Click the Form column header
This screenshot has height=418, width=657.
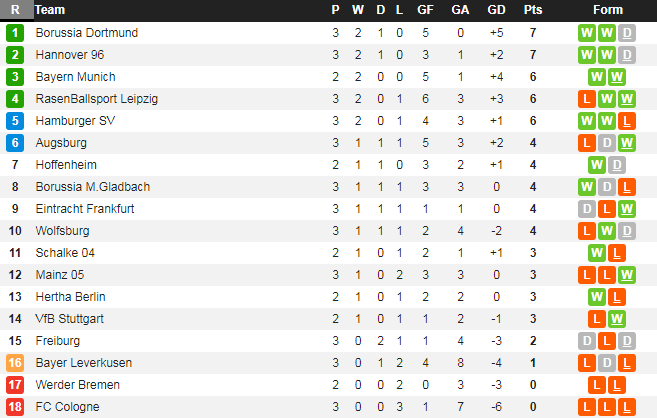pyautogui.click(x=607, y=10)
